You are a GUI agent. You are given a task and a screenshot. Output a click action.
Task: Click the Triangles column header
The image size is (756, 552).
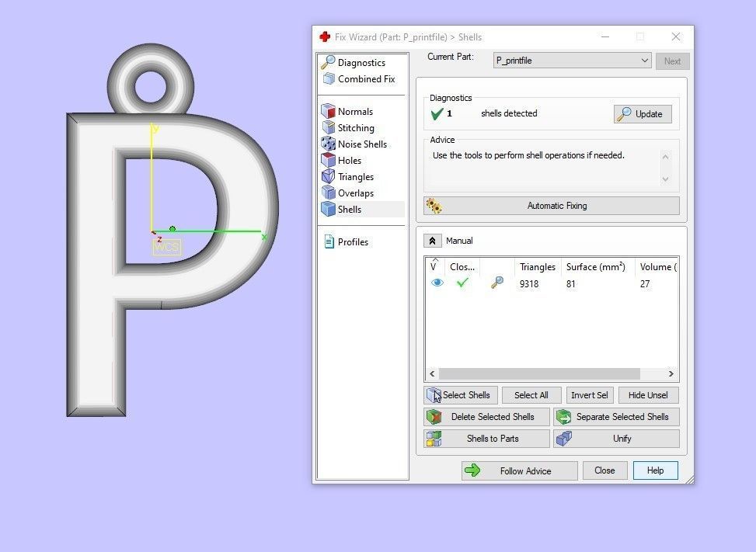coord(537,267)
